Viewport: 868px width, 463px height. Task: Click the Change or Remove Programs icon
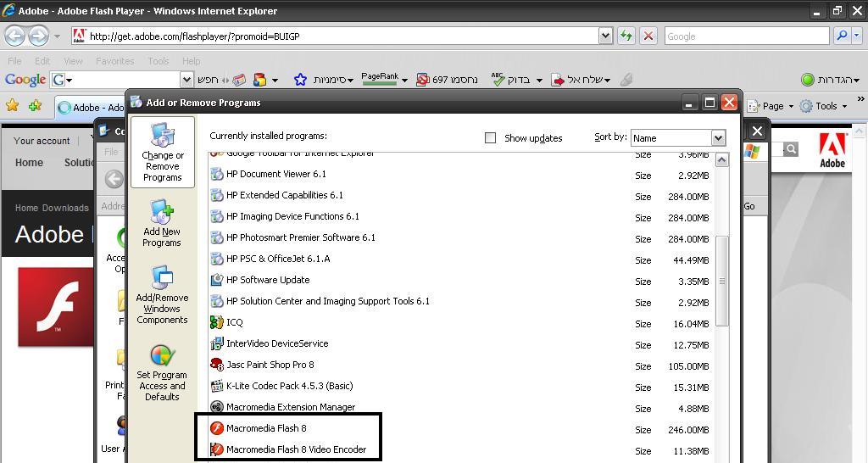coord(162,136)
